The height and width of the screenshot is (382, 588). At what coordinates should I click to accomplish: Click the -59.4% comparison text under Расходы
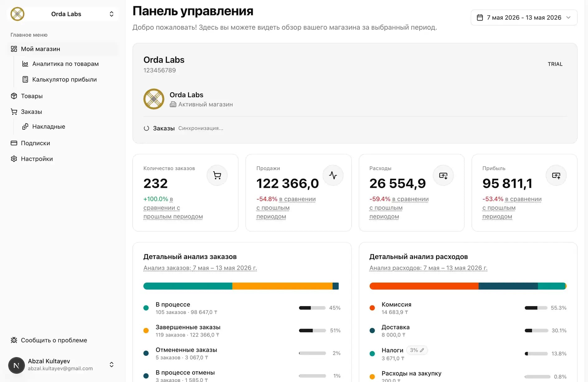point(399,208)
